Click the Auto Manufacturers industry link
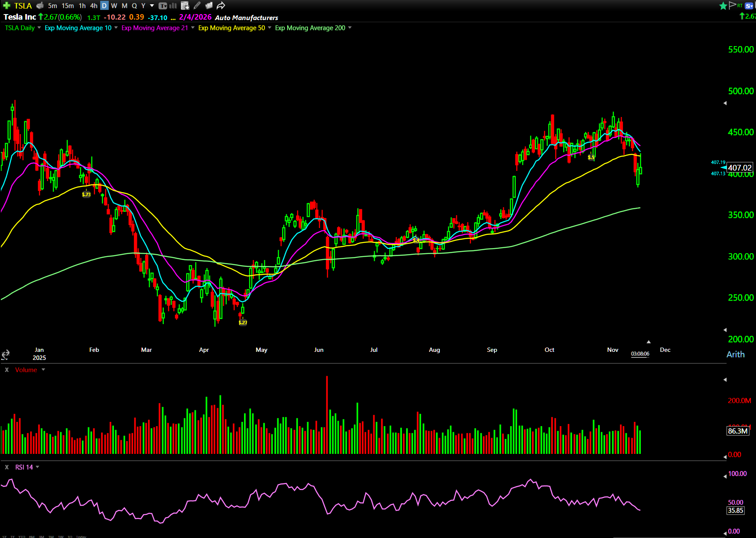The width and height of the screenshot is (756, 538). pyautogui.click(x=246, y=18)
